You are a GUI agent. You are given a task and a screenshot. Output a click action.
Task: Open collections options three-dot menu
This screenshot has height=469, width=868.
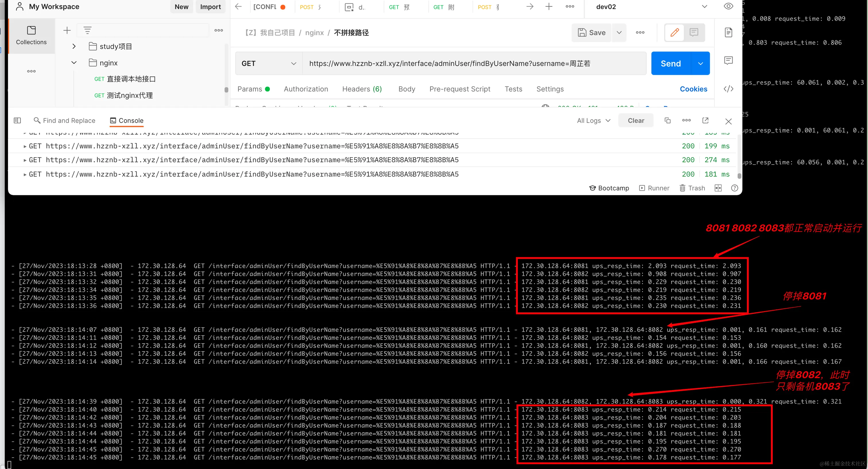[x=219, y=30]
